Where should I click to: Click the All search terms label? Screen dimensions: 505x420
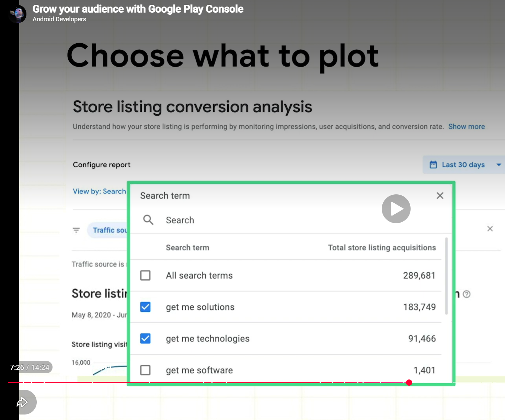tap(199, 275)
